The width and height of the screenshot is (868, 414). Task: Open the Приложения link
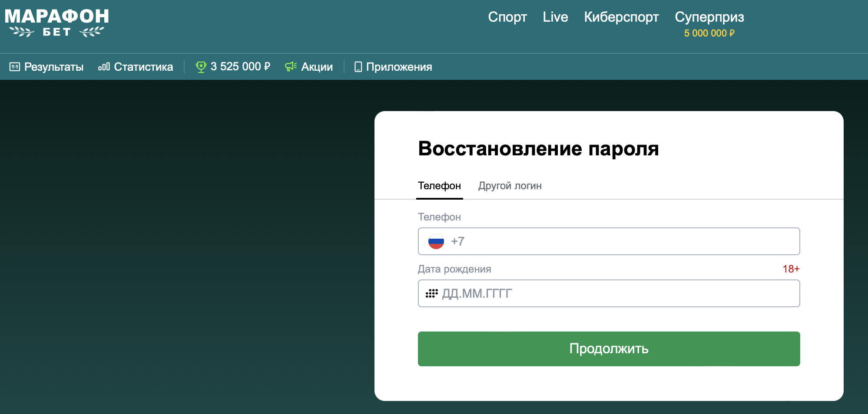[399, 67]
